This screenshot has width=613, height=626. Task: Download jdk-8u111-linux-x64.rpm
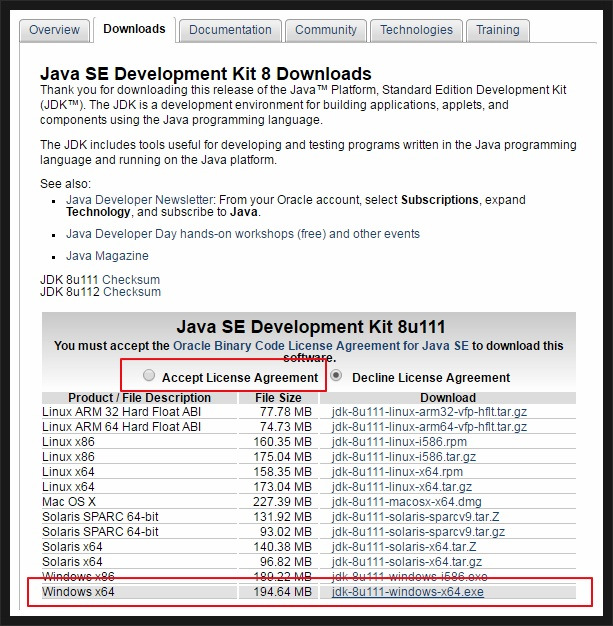[x=397, y=472]
